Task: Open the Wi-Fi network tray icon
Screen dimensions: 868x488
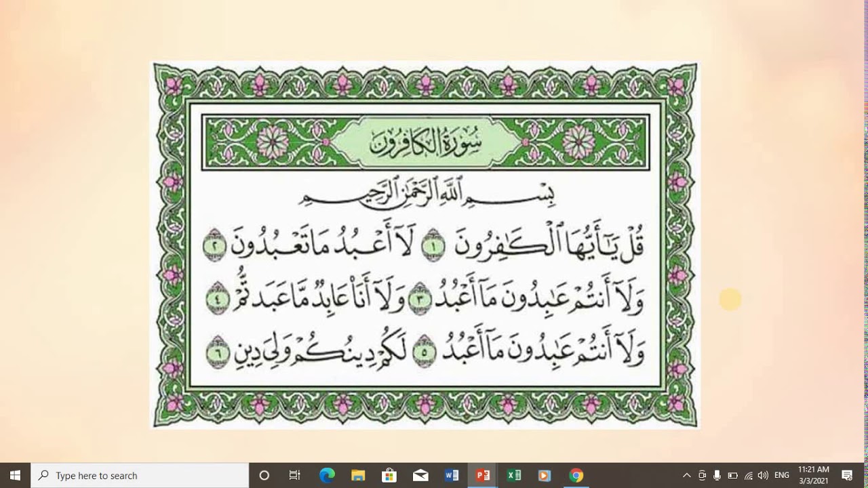Action: point(748,475)
